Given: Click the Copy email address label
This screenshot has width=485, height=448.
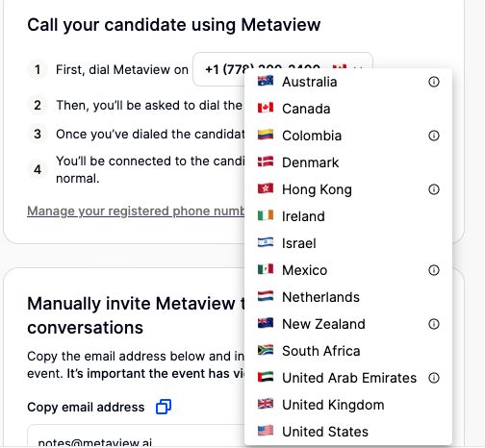Looking at the screenshot, I should pos(86,407).
